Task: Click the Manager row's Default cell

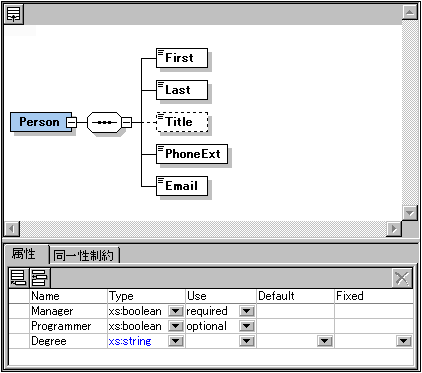Action: click(295, 311)
